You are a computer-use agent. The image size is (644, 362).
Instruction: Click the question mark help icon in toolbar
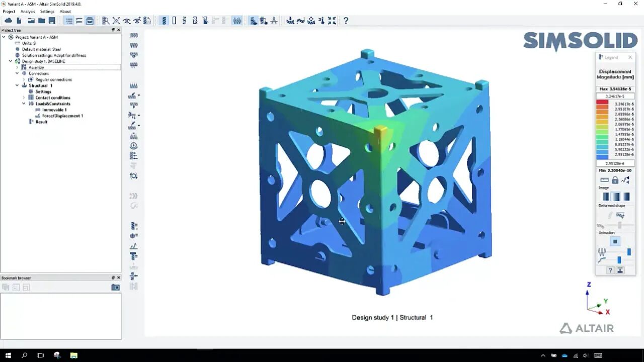pos(346,21)
